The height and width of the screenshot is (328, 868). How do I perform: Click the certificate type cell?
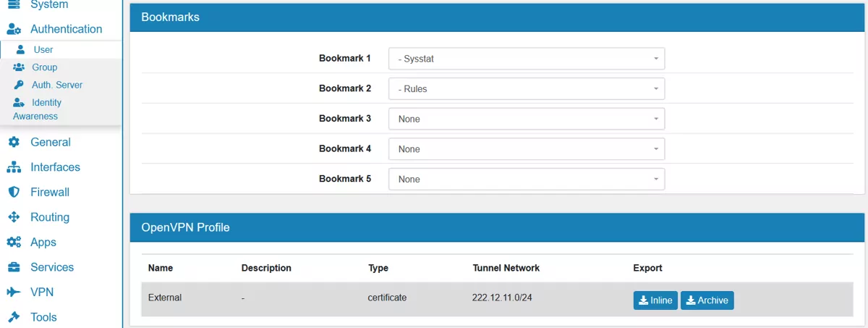point(387,298)
